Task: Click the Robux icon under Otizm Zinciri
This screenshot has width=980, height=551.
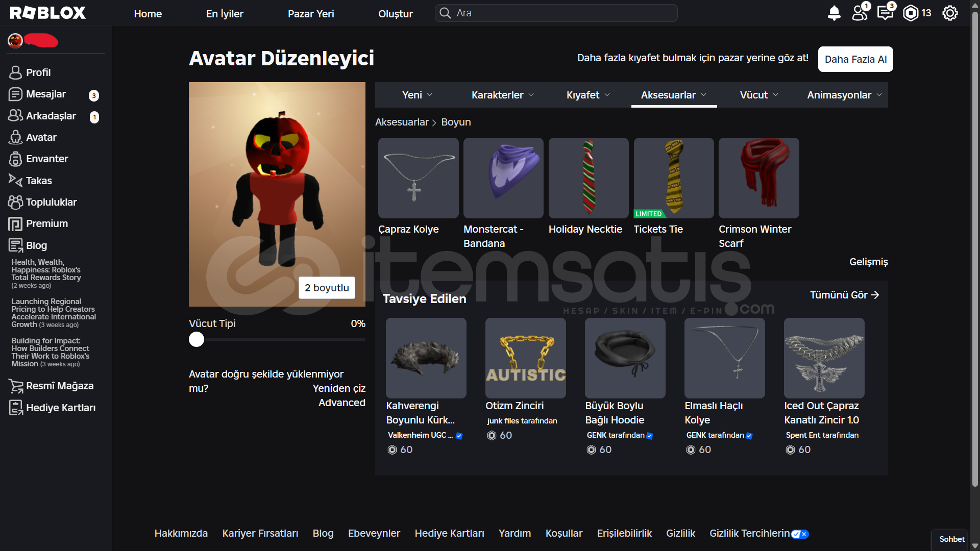Action: click(x=492, y=435)
